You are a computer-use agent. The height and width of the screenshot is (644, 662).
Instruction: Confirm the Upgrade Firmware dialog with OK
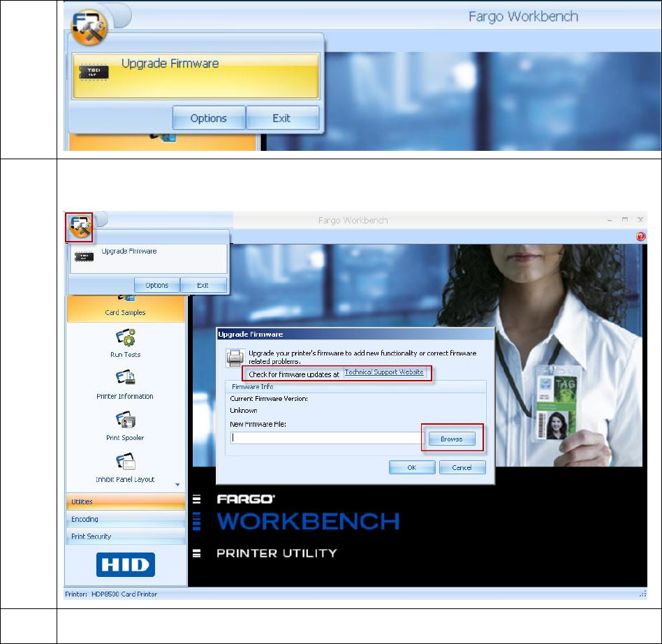[412, 467]
